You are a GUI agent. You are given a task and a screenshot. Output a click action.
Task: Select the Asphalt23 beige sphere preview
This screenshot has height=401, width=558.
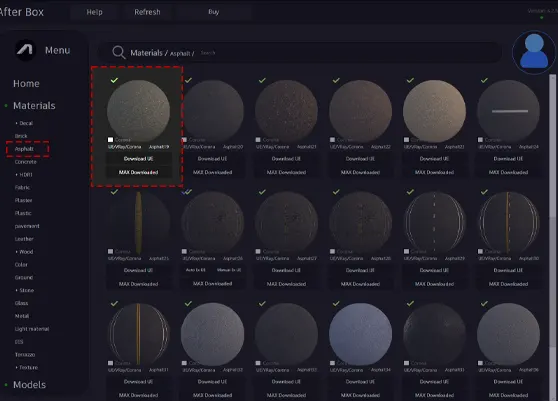435,110
